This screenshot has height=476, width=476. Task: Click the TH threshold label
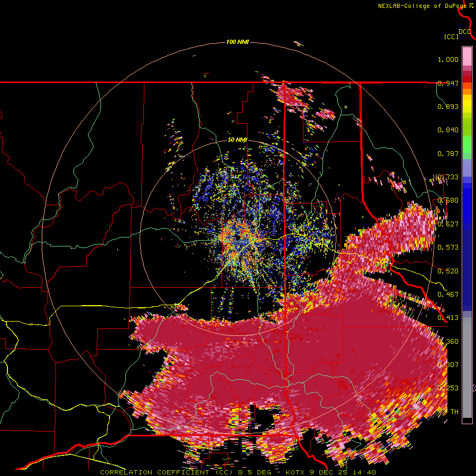(454, 412)
